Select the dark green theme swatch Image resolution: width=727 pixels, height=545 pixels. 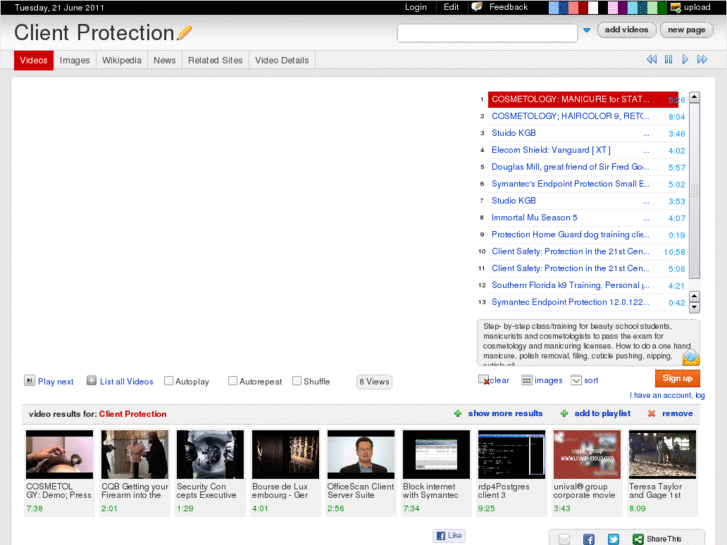point(662,7)
